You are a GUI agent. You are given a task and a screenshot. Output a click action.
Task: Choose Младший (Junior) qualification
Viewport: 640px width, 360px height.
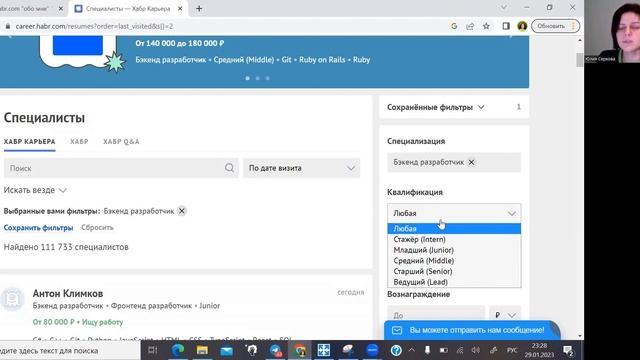pyautogui.click(x=454, y=250)
